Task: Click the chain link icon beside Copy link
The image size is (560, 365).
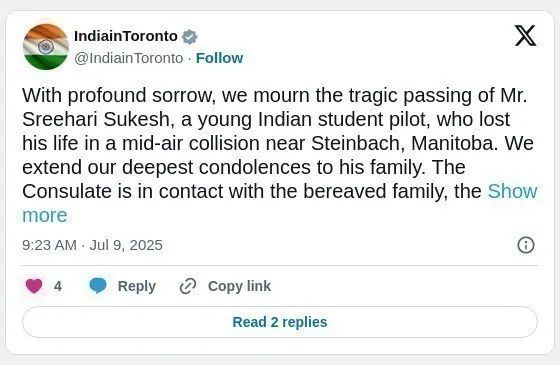Action: coord(188,286)
